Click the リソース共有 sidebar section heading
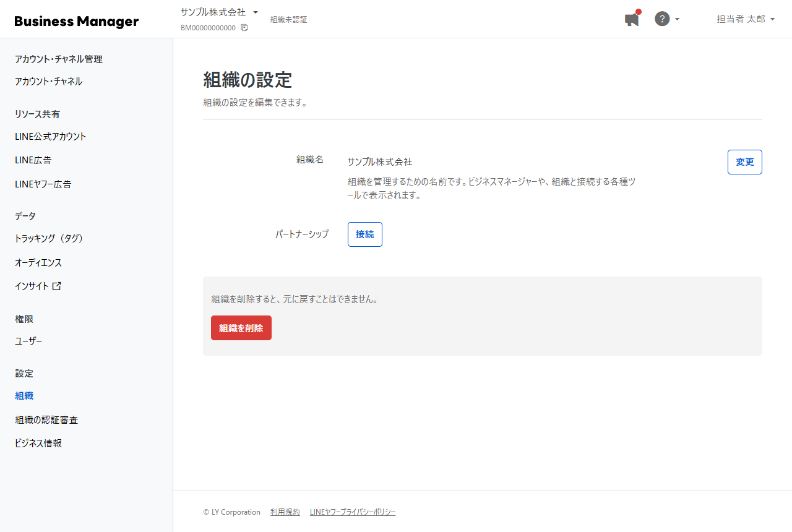The image size is (792, 532). click(38, 114)
